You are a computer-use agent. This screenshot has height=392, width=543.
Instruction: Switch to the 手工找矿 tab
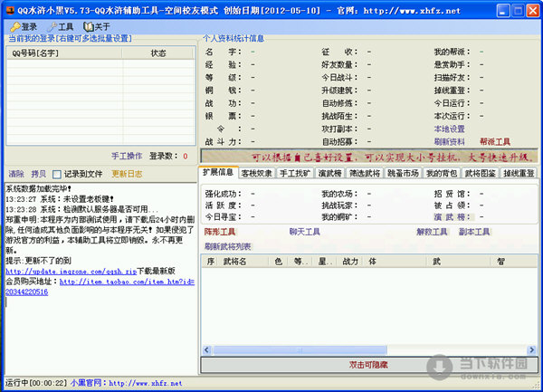point(295,173)
